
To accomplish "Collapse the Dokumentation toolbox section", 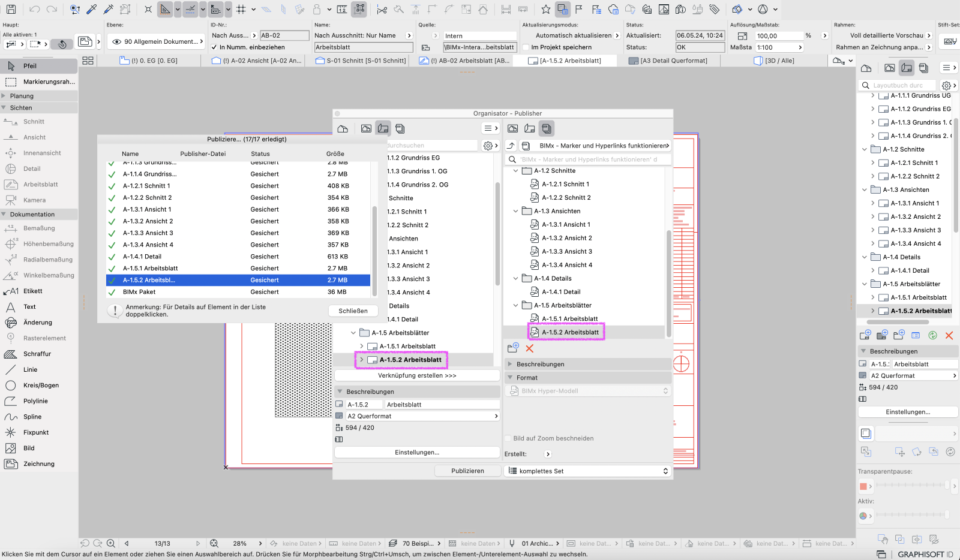I will [4, 214].
